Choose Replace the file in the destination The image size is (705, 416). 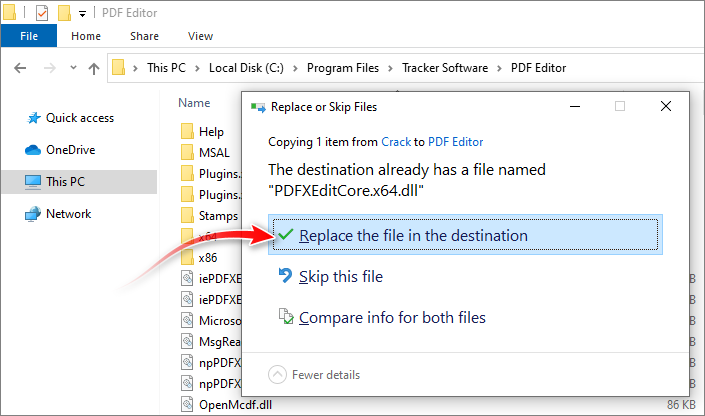[465, 235]
